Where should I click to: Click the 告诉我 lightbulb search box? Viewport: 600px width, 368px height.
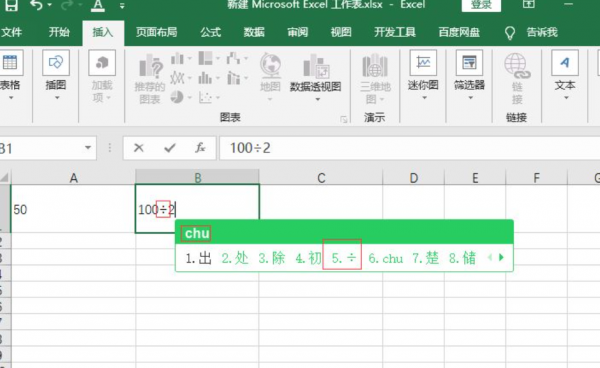pyautogui.click(x=531, y=33)
